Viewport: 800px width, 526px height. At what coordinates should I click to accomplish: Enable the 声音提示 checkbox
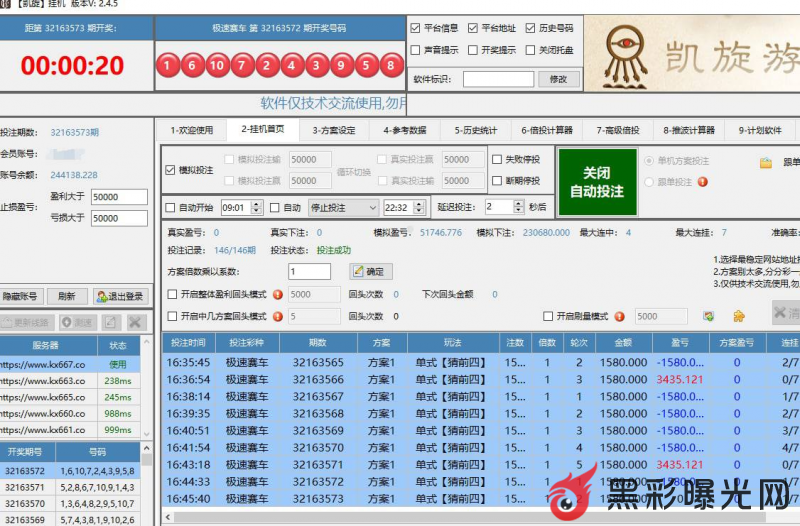[417, 50]
